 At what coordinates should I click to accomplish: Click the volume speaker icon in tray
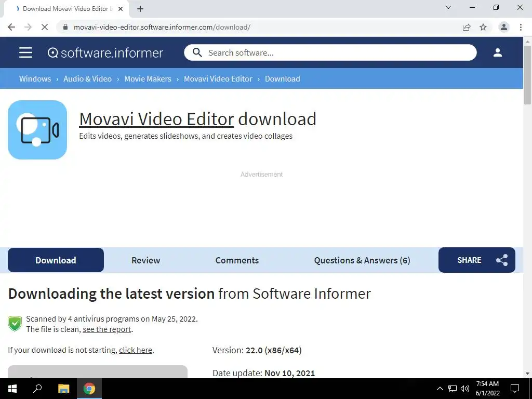point(465,389)
